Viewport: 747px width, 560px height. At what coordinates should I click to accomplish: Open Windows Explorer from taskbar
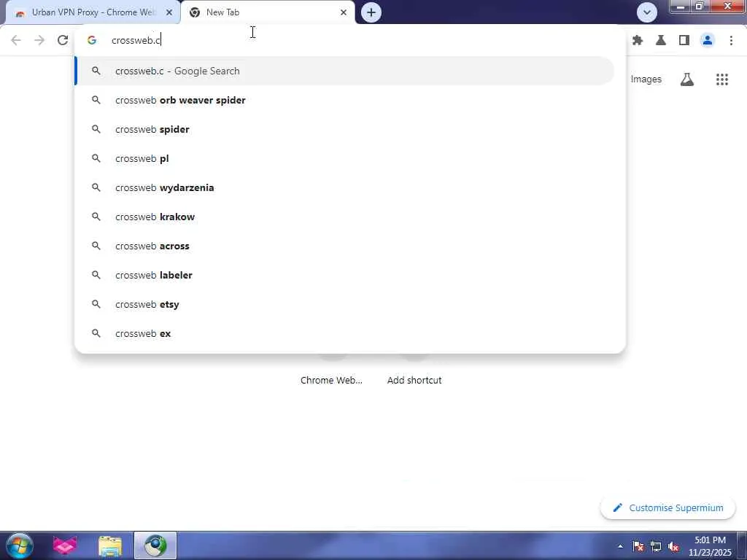tap(110, 545)
